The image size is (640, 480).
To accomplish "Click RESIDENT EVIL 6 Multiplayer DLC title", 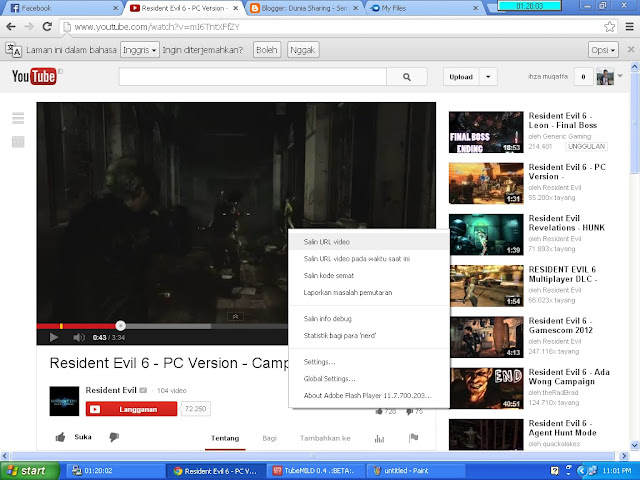I will 563,274.
